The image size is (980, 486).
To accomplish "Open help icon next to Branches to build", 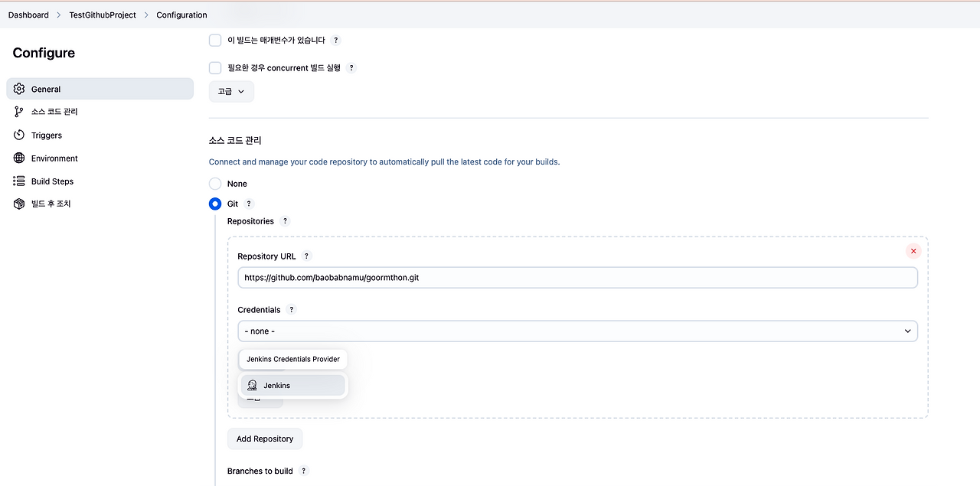I will (303, 471).
